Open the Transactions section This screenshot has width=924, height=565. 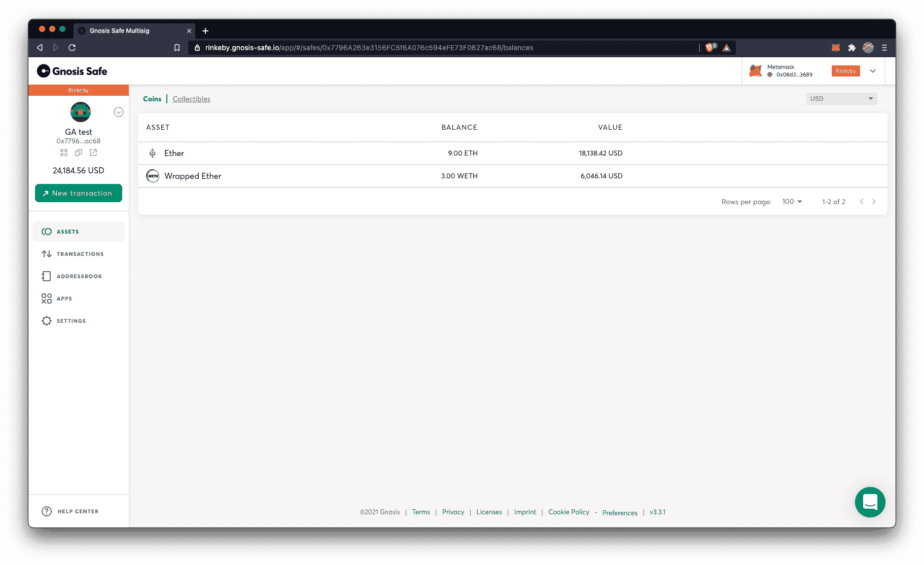(79, 254)
